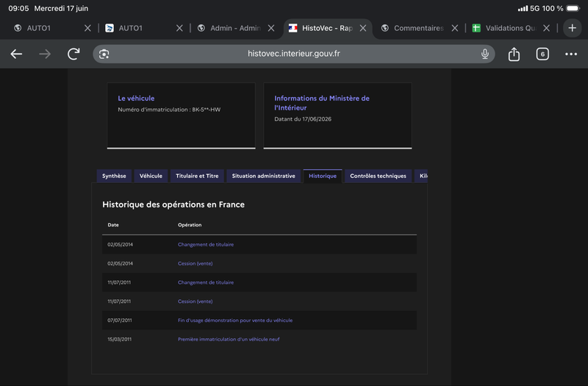
Task: Click the date 15/03/2011 cell
Action: click(120, 339)
